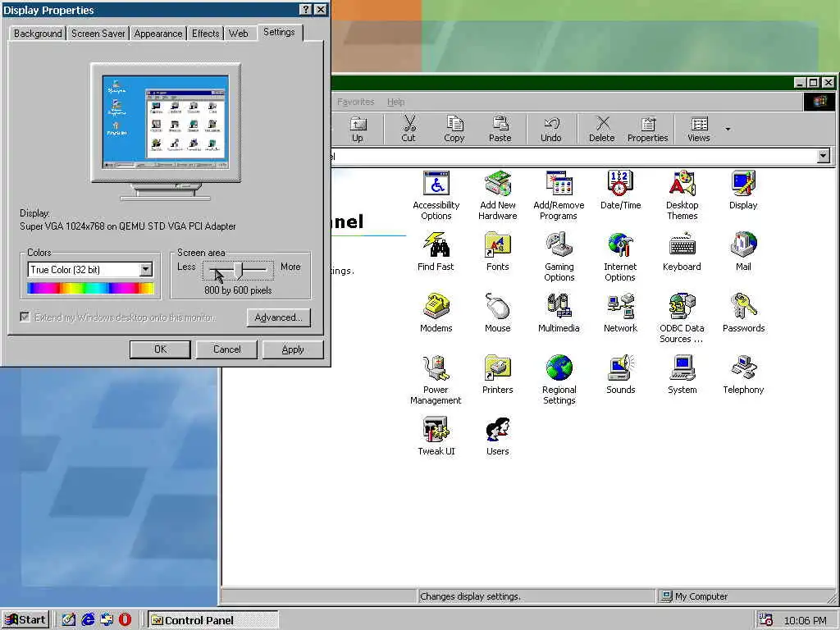This screenshot has width=840, height=630.
Task: Open the Colors dropdown list
Action: (x=146, y=269)
